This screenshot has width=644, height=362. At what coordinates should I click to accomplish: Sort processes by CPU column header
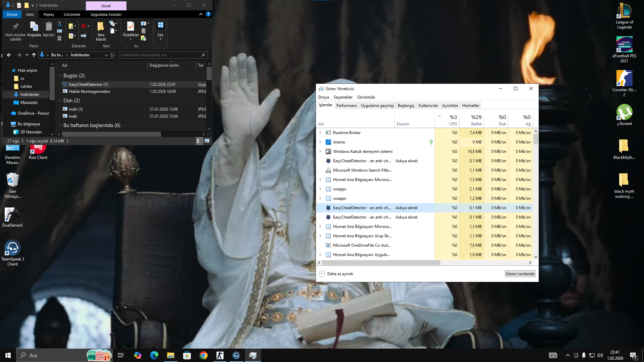coord(447,120)
